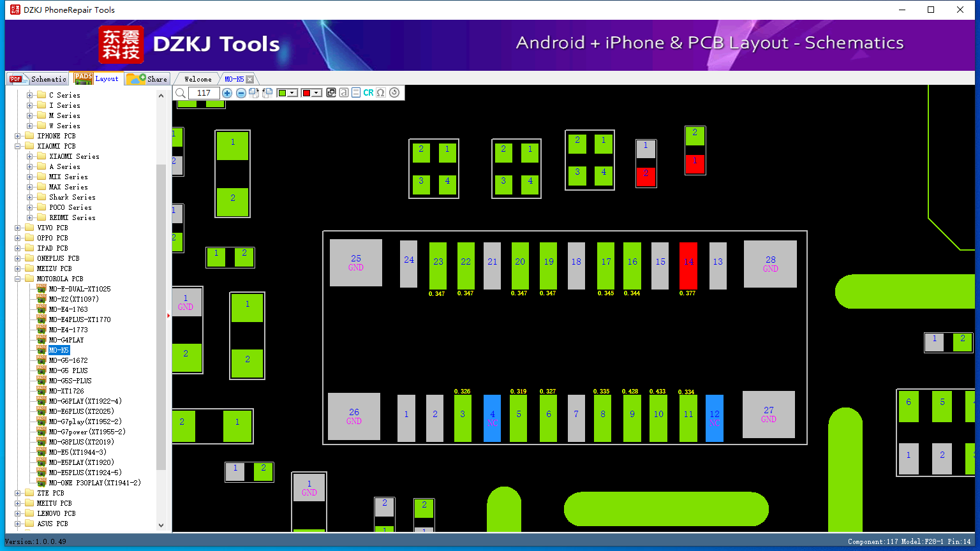Select GND pad 25 on the connector

356,263
